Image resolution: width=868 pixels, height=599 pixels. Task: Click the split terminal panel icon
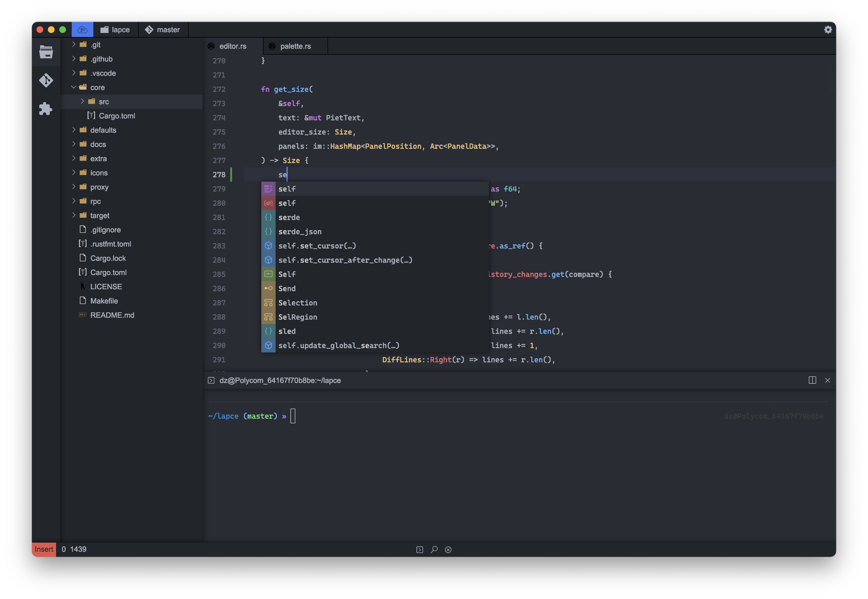(x=812, y=380)
